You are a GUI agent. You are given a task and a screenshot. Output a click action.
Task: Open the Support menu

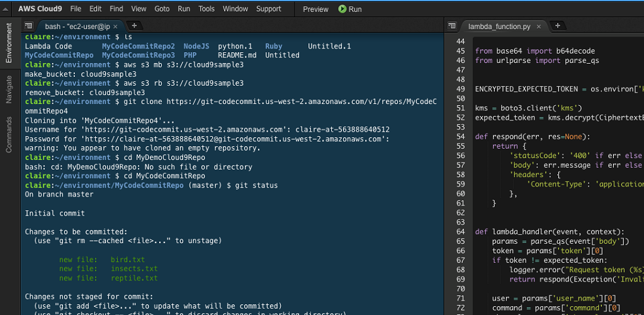pos(269,9)
